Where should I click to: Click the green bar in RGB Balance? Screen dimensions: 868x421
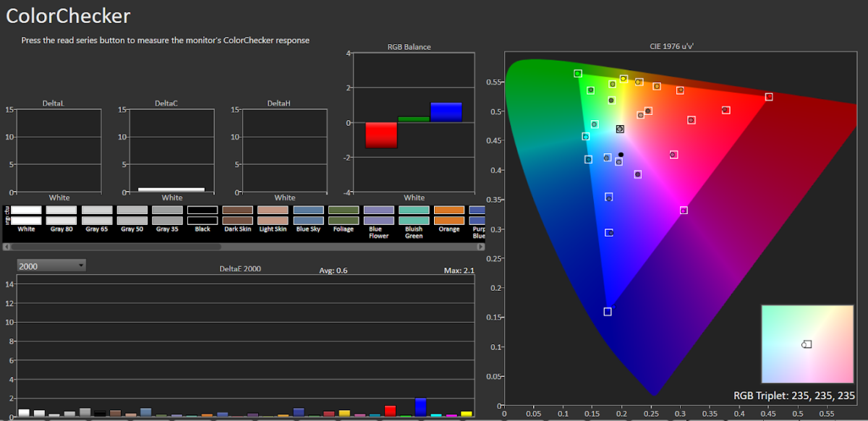pos(414,119)
